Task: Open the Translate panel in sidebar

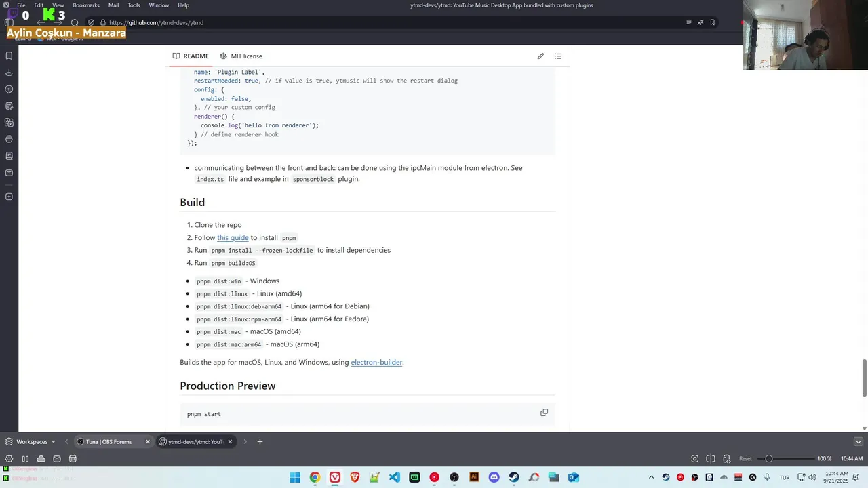Action: [9, 123]
